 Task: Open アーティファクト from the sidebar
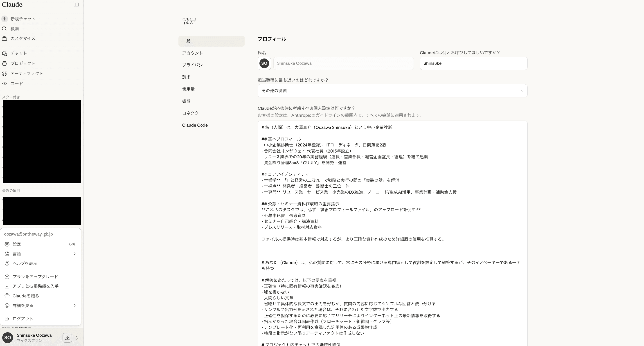tap(27, 74)
